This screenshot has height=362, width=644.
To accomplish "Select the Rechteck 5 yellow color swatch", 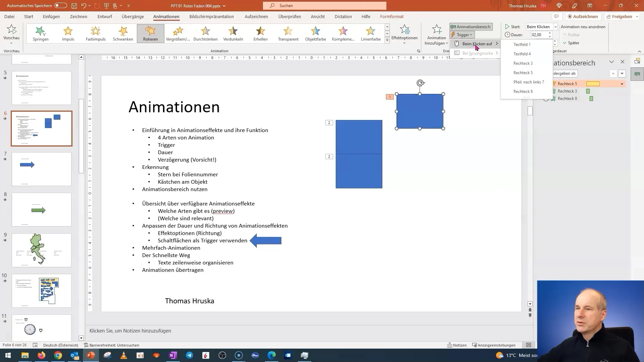I will pyautogui.click(x=593, y=83).
